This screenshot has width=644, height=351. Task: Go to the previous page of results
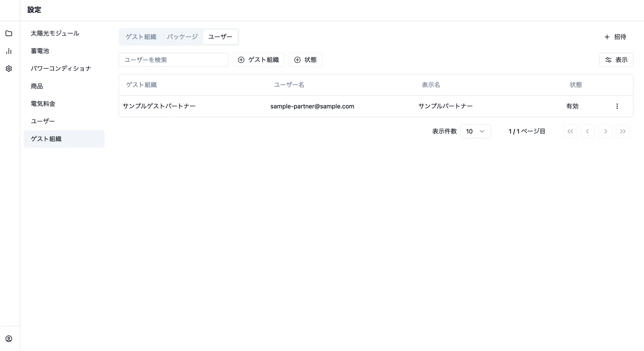[588, 131]
